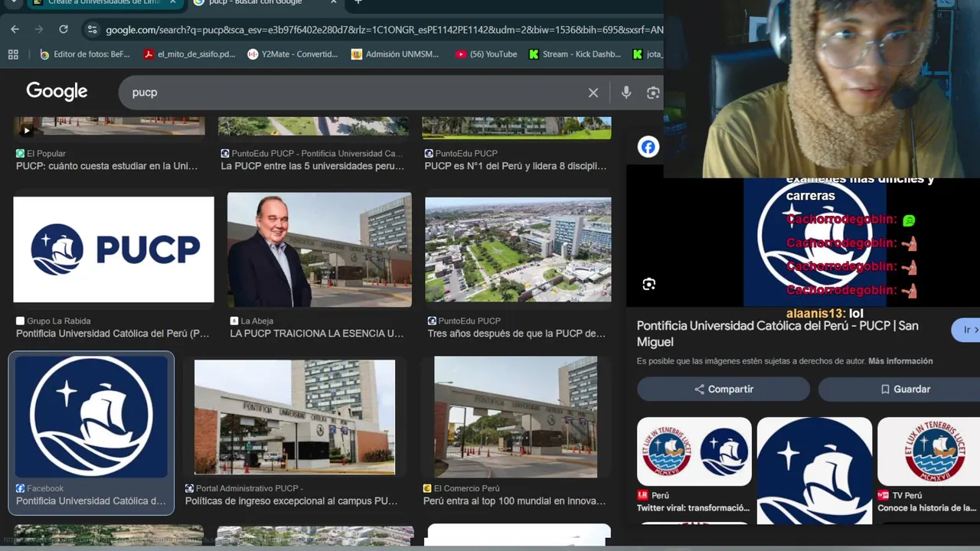Go forward in browser history
The height and width of the screenshot is (551, 980).
click(x=39, y=29)
